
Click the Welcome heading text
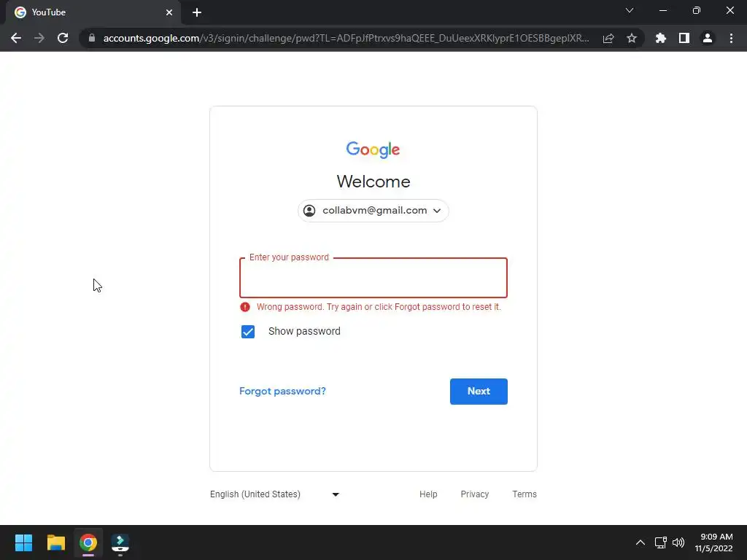tap(373, 182)
